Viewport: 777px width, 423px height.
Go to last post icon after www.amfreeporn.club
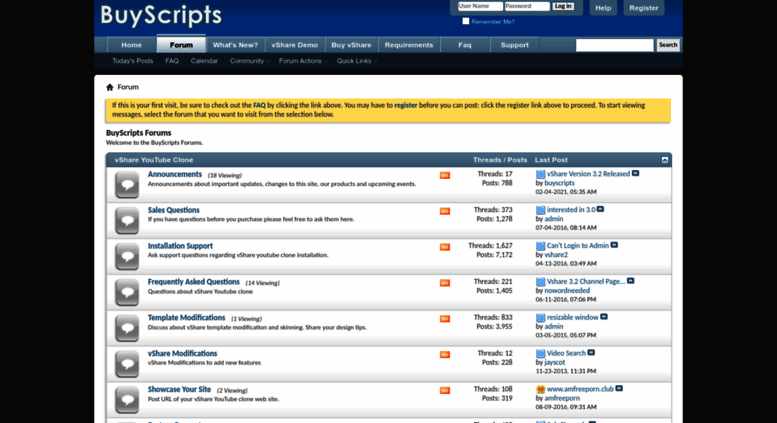[x=619, y=388]
